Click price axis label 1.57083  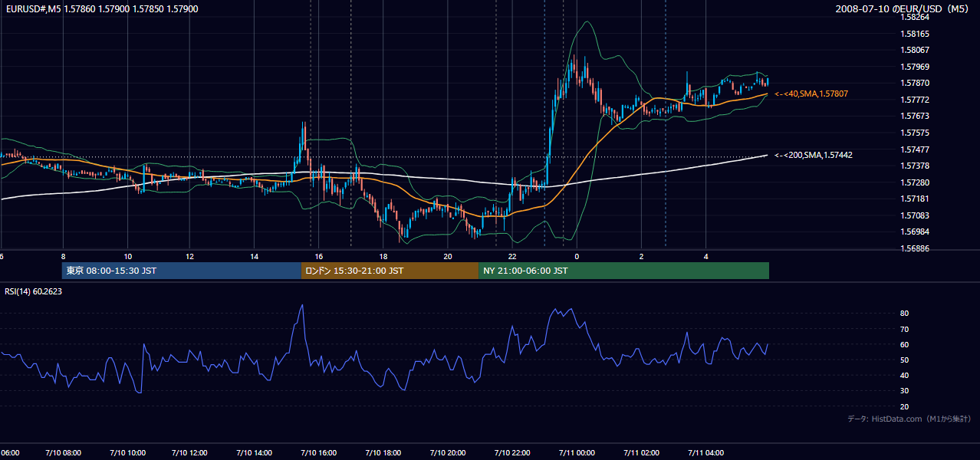pos(915,215)
